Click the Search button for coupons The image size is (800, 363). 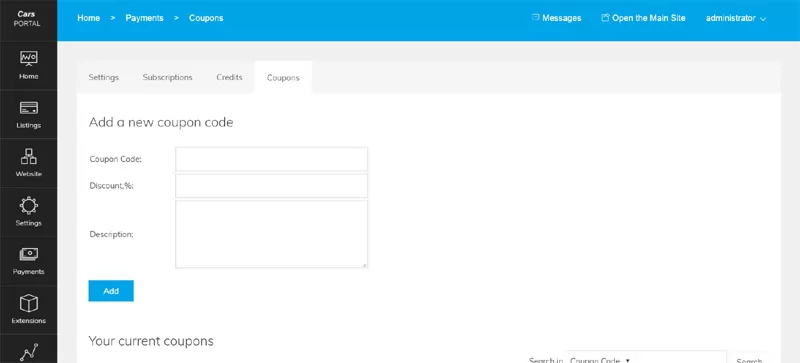tap(749, 359)
